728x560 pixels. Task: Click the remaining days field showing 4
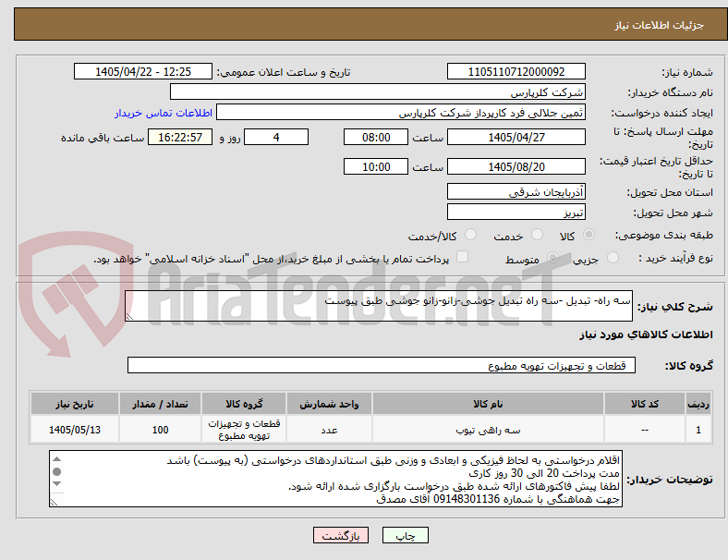tap(276, 137)
